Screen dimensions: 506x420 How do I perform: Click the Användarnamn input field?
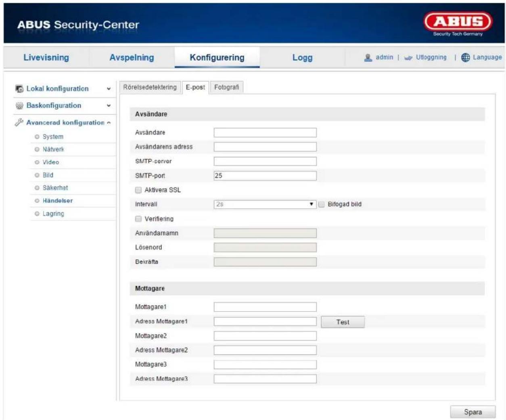click(265, 233)
